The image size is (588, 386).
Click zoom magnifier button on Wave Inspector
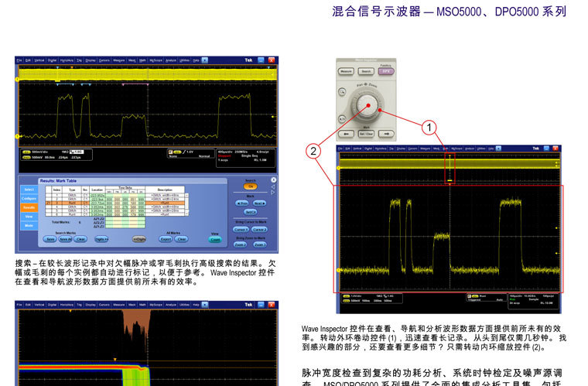pyautogui.click(x=342, y=91)
